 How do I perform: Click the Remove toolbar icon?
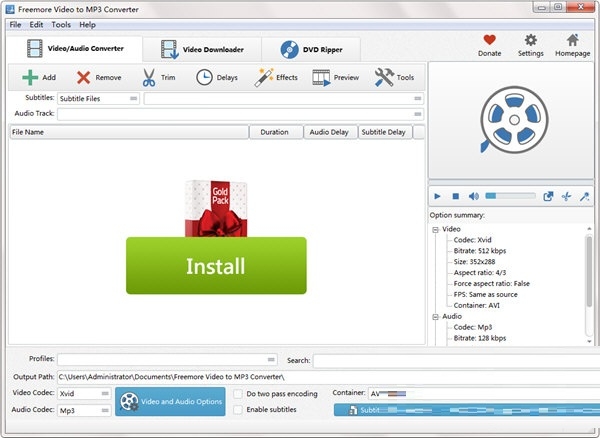tap(84, 77)
